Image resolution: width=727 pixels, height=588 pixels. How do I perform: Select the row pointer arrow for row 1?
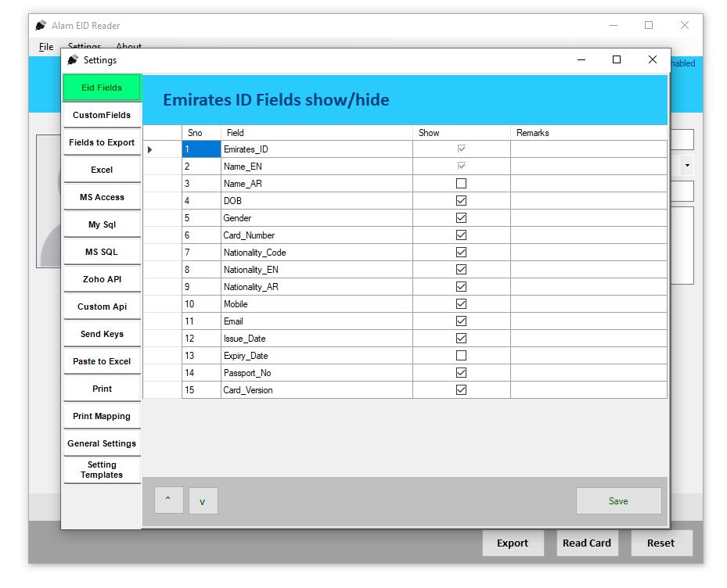150,149
